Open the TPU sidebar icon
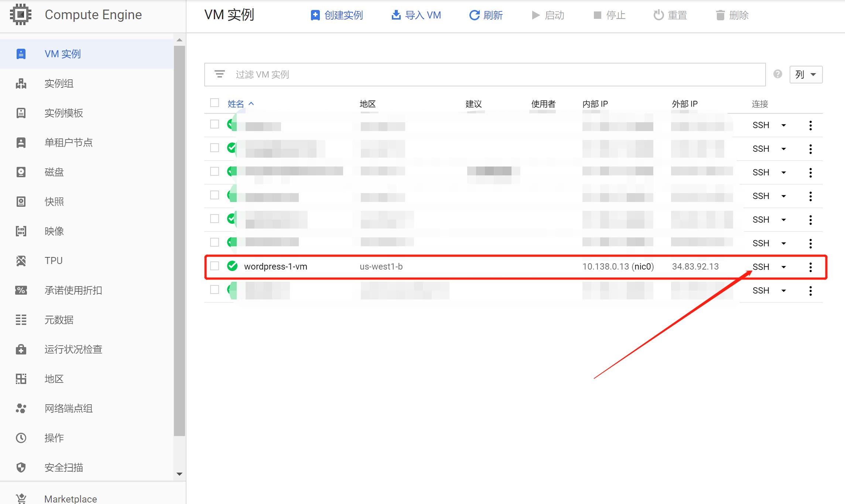The height and width of the screenshot is (504, 845). tap(21, 261)
